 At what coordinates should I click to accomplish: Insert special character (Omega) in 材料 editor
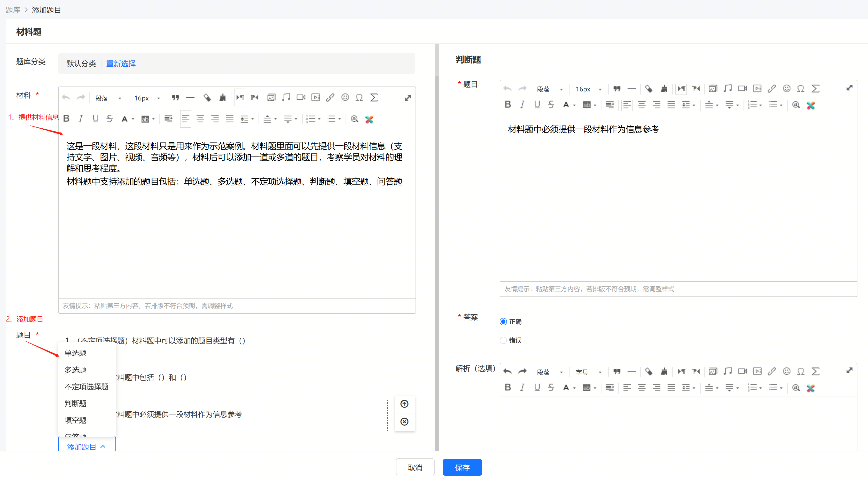tap(359, 98)
